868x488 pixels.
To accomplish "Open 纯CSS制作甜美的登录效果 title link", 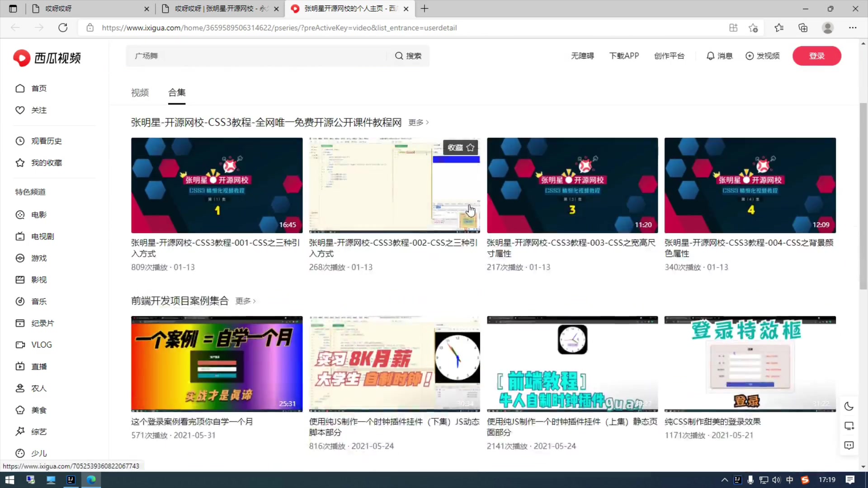I will coord(712,422).
